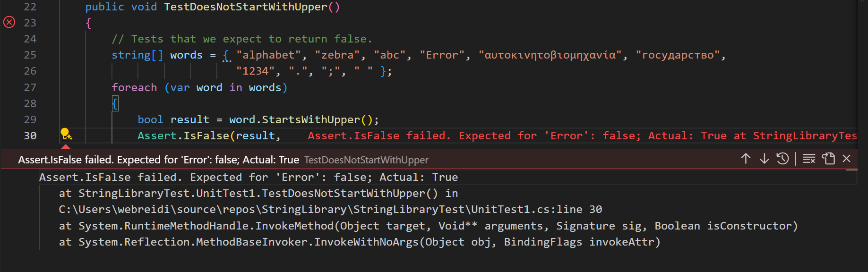The height and width of the screenshot is (272, 868).
Task: Click the red error icon beside line 23
Action: point(9,22)
